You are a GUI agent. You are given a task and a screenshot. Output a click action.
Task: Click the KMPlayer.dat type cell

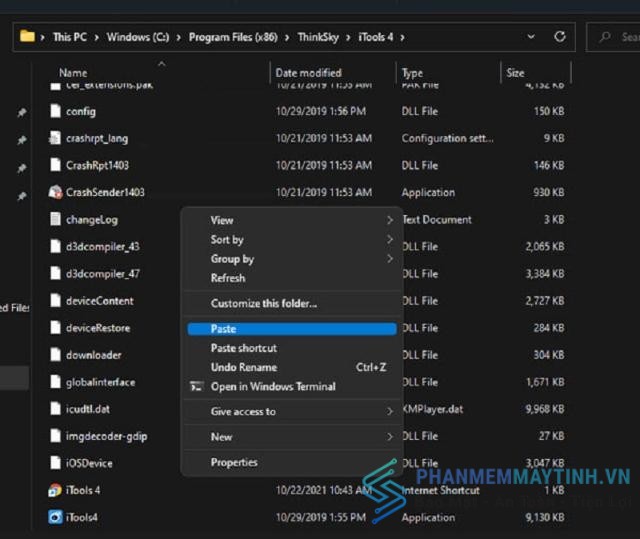click(x=433, y=409)
